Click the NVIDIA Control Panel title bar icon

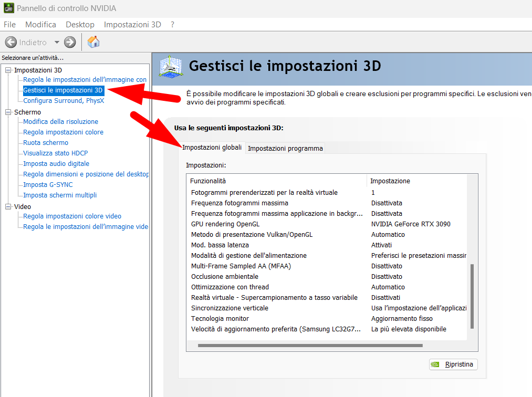pos(8,8)
